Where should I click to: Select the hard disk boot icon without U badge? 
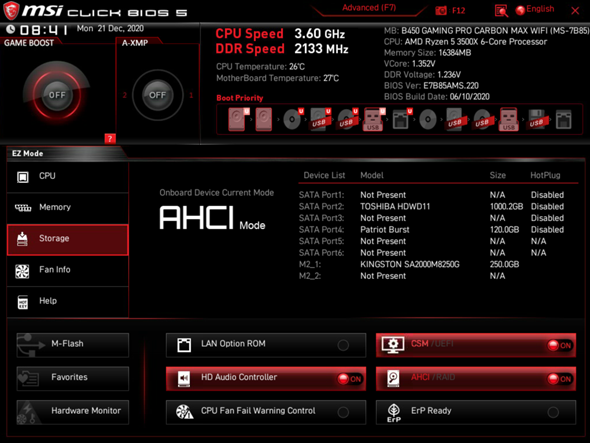(x=264, y=119)
